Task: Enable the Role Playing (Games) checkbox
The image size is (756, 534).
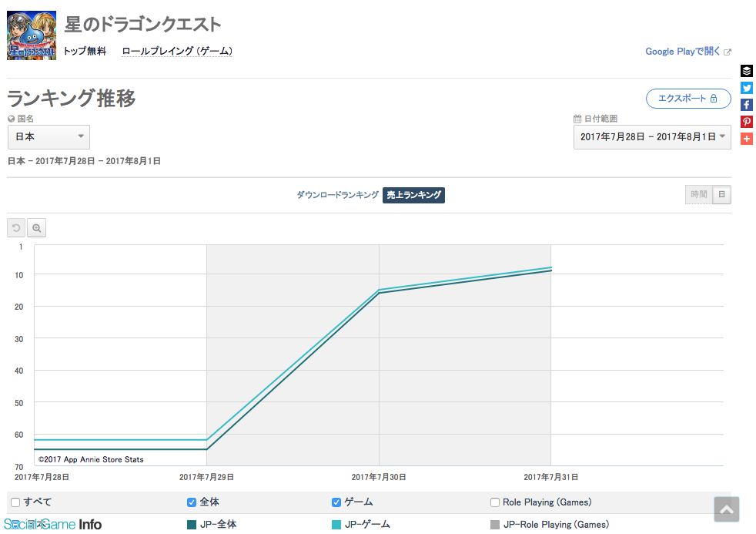Action: pyautogui.click(x=495, y=502)
